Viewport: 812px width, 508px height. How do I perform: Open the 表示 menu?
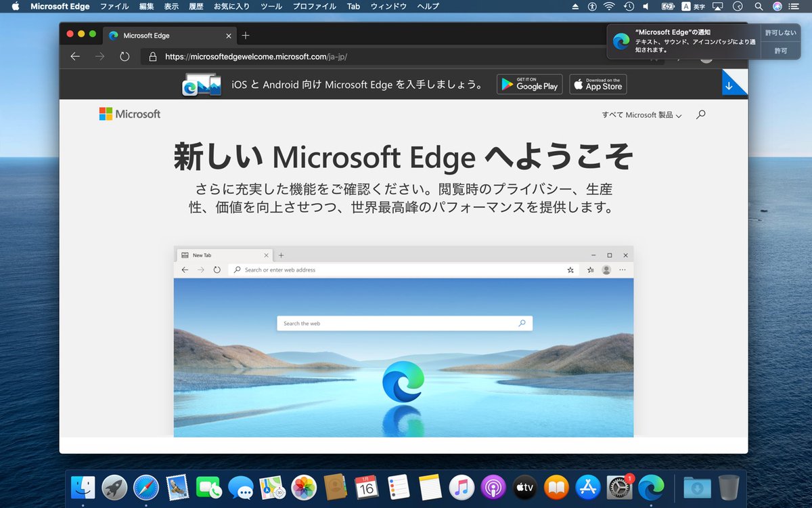click(171, 6)
